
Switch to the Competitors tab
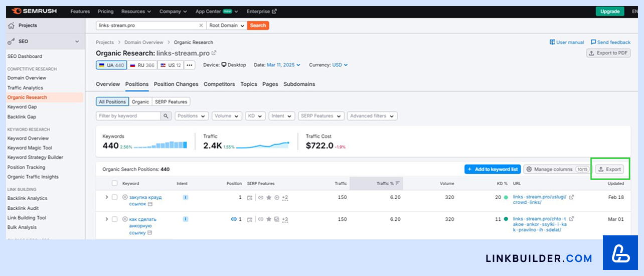click(219, 84)
